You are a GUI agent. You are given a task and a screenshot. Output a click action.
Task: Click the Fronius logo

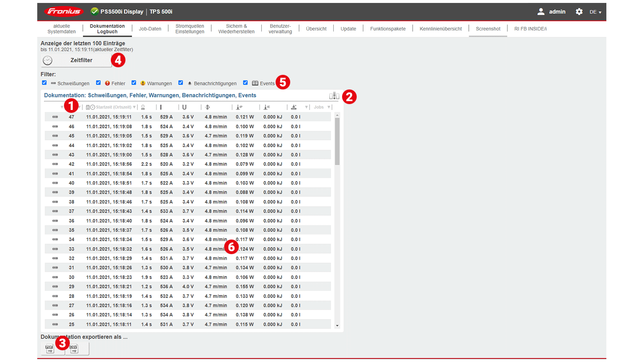(x=64, y=12)
